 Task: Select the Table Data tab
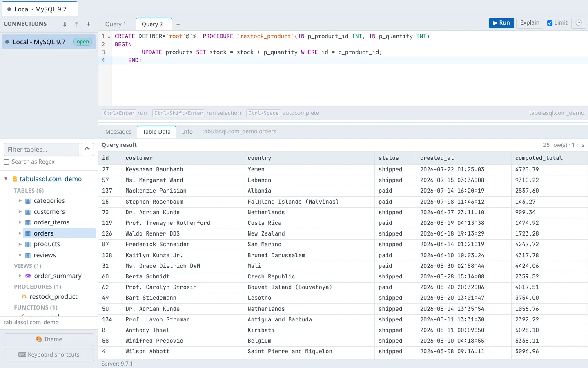click(156, 132)
